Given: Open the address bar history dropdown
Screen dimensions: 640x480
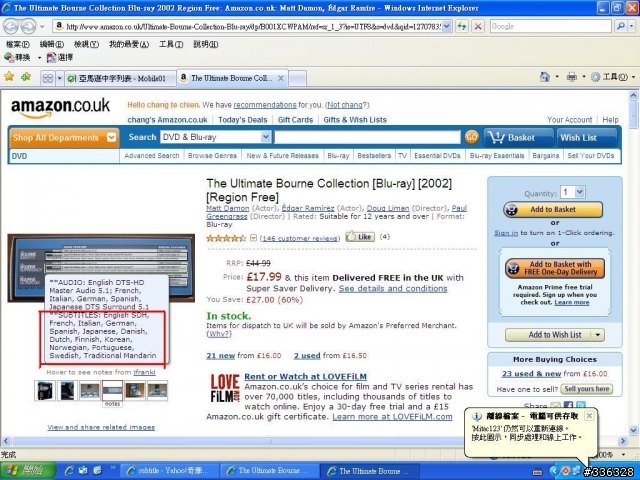Looking at the screenshot, I should [x=447, y=27].
